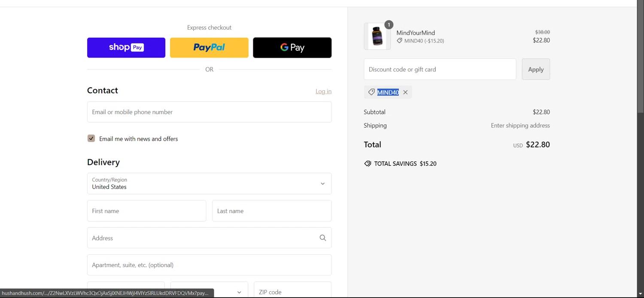644x298 pixels.
Task: Click the MindYourMind product thumbnail
Action: (x=377, y=36)
